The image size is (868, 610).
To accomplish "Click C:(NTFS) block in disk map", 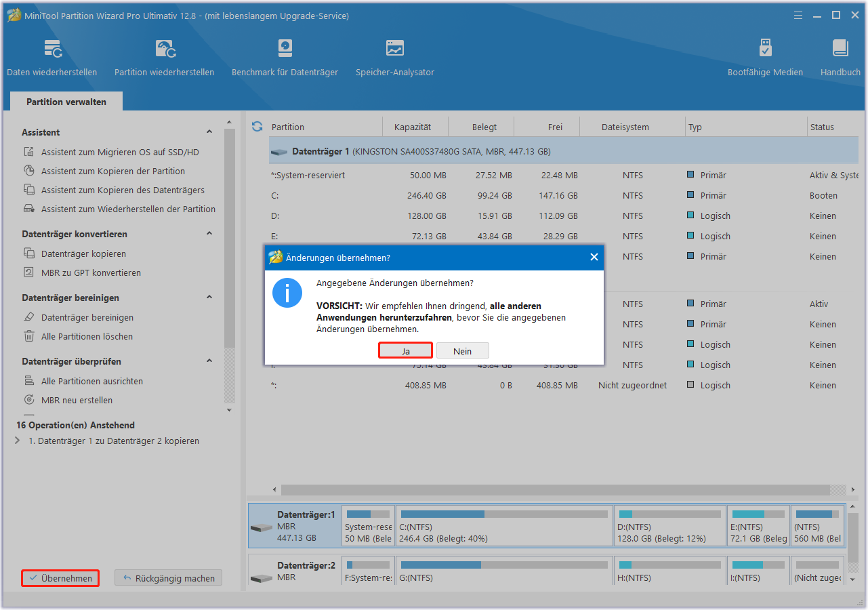I will click(504, 526).
